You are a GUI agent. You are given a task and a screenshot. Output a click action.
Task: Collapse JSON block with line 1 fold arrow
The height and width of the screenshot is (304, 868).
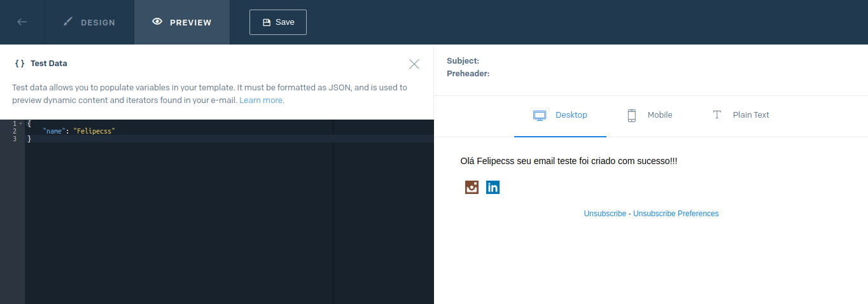tap(20, 123)
